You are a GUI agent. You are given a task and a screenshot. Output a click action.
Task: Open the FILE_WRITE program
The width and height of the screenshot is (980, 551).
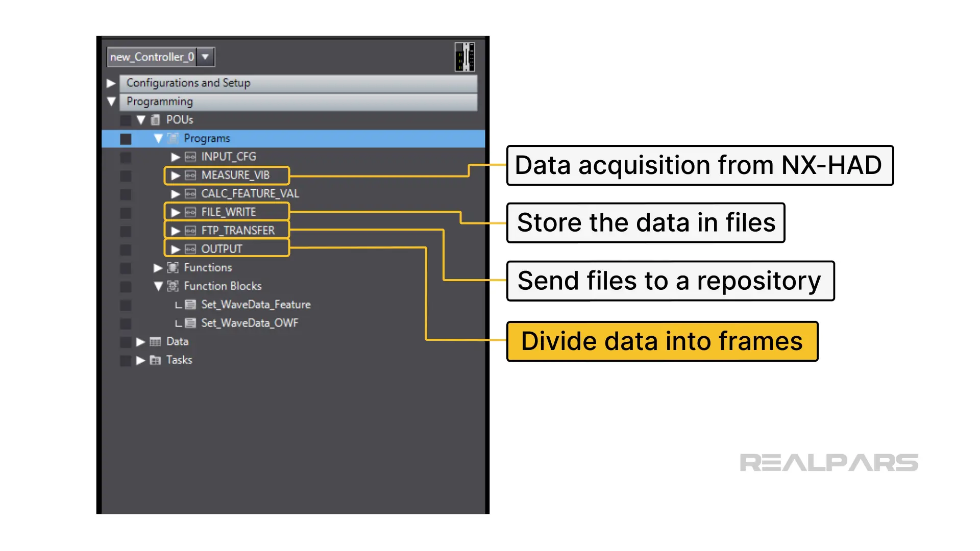(x=229, y=212)
